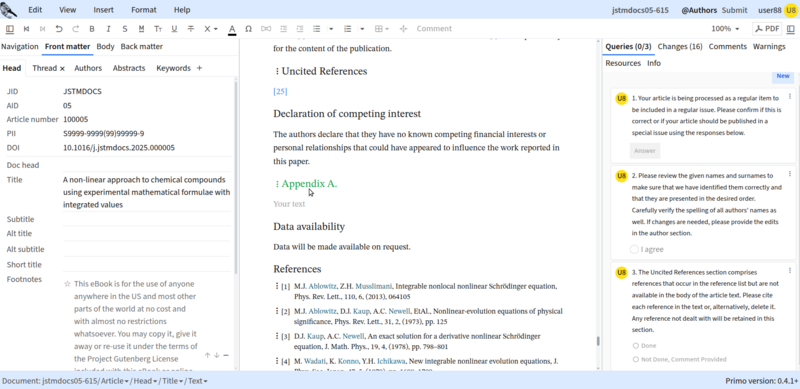Move footnote down with arrow icon
Image resolution: width=800 pixels, height=389 pixels.
tap(217, 355)
